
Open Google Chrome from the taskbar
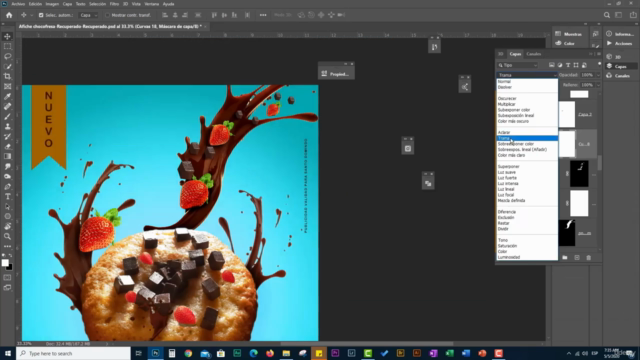pyautogui.click(x=188, y=353)
